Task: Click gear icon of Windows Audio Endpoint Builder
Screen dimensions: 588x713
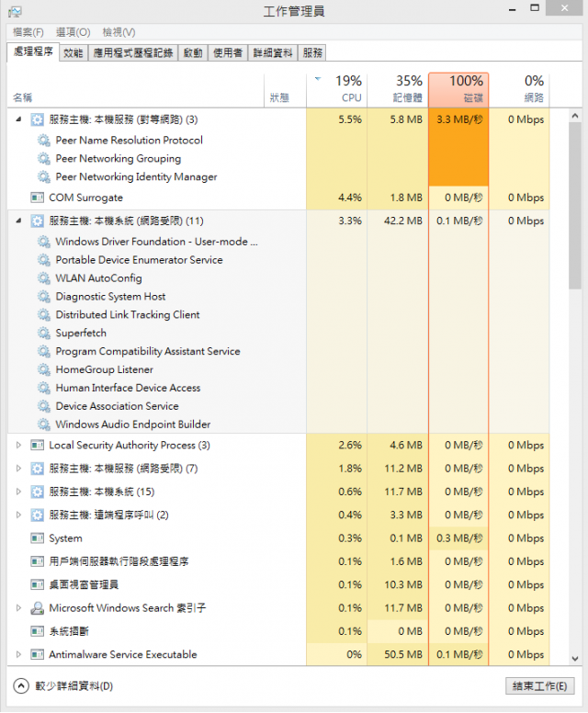Action: click(44, 424)
